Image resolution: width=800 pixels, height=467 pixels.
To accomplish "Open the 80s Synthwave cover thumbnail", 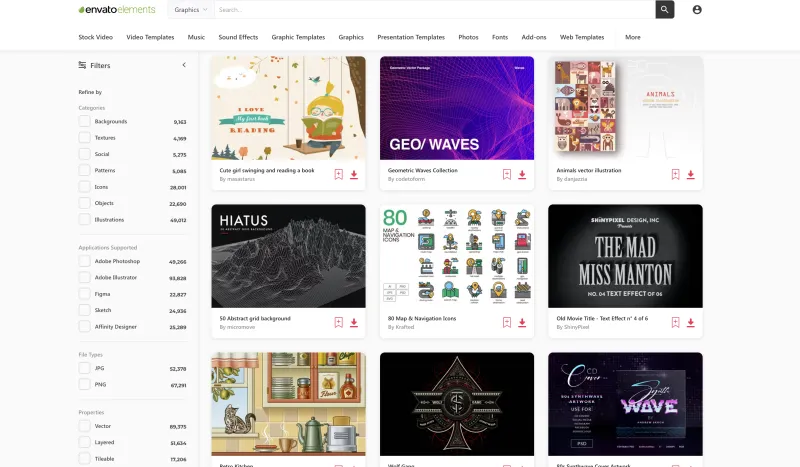I will (625, 404).
